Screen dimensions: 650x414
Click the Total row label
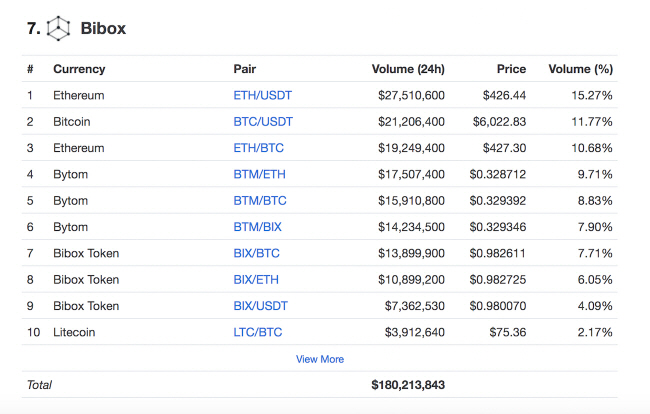click(x=39, y=385)
